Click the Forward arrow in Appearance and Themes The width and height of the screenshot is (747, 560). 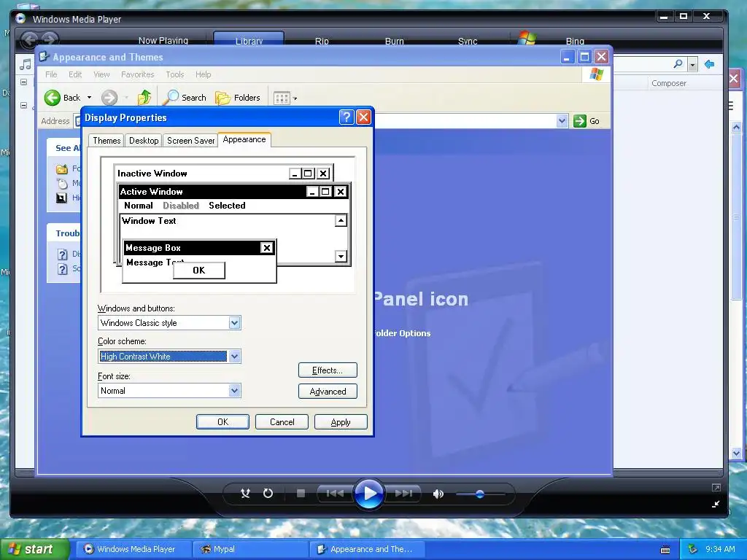coord(109,98)
